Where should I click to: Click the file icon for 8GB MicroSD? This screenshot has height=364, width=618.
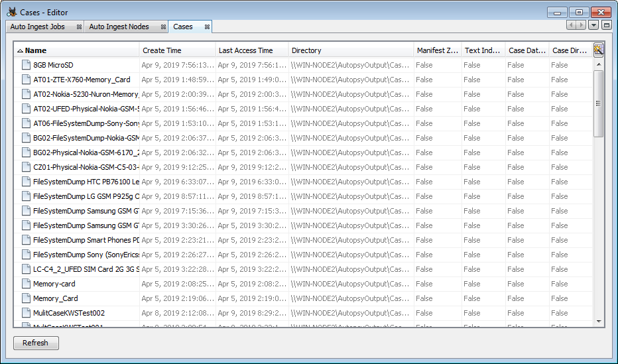click(26, 65)
